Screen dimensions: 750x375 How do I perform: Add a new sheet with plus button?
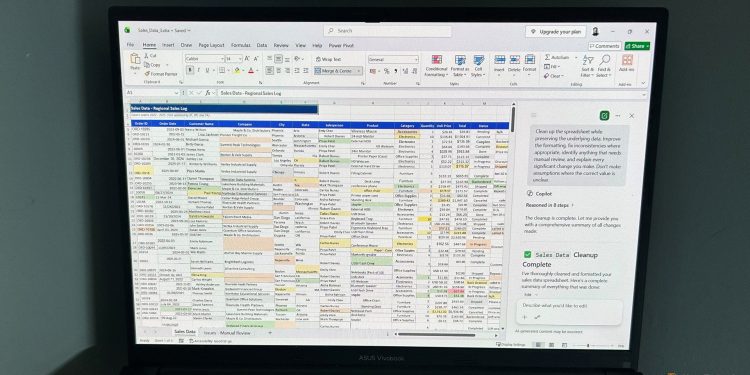pos(270,332)
